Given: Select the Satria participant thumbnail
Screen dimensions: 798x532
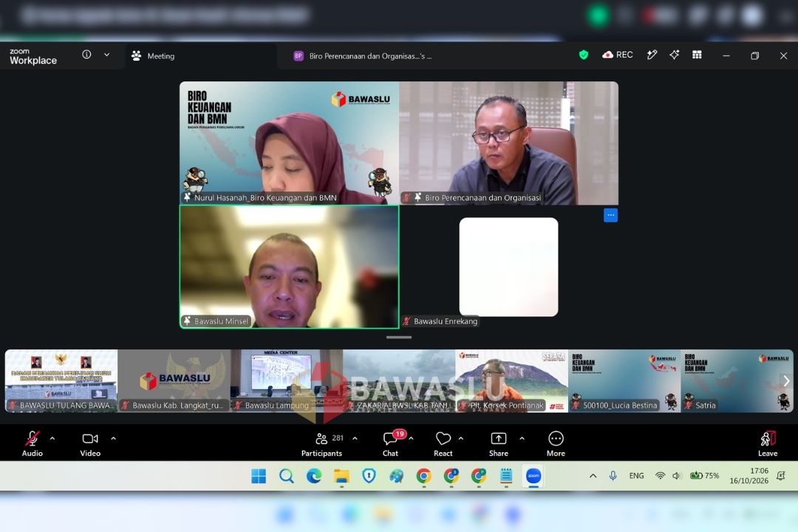Looking at the screenshot, I should [x=737, y=381].
